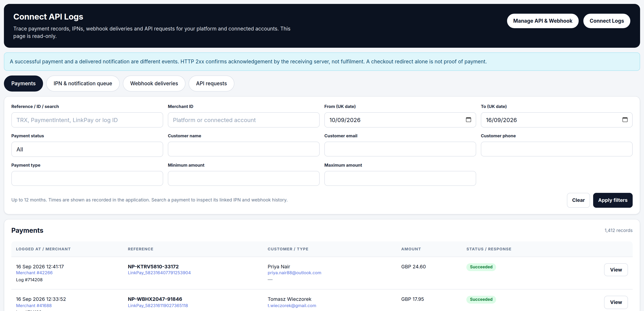Click customer name Priya Nair
The width and height of the screenshot is (644, 311).
(279, 266)
